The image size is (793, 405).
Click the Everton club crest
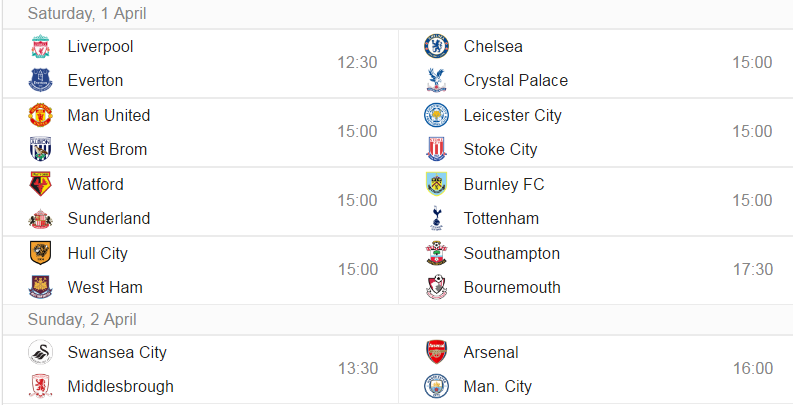[x=40, y=80]
